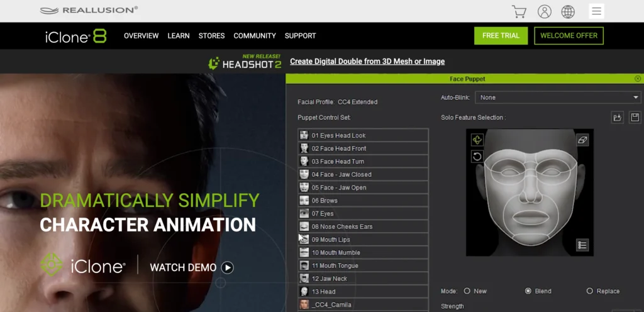Open the list icon below face view

pyautogui.click(x=582, y=245)
